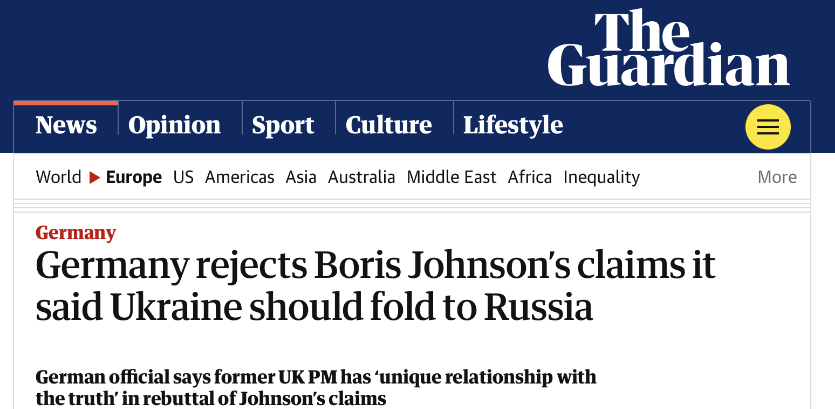Screen dimensions: 835x409
Task: Open the Inequality link
Action: point(601,177)
